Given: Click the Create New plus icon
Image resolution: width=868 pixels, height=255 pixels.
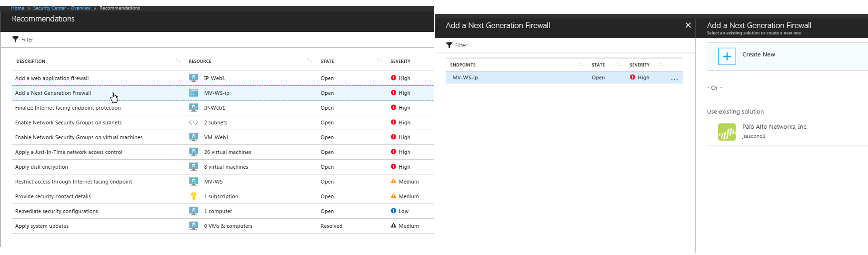Looking at the screenshot, I should click(727, 57).
